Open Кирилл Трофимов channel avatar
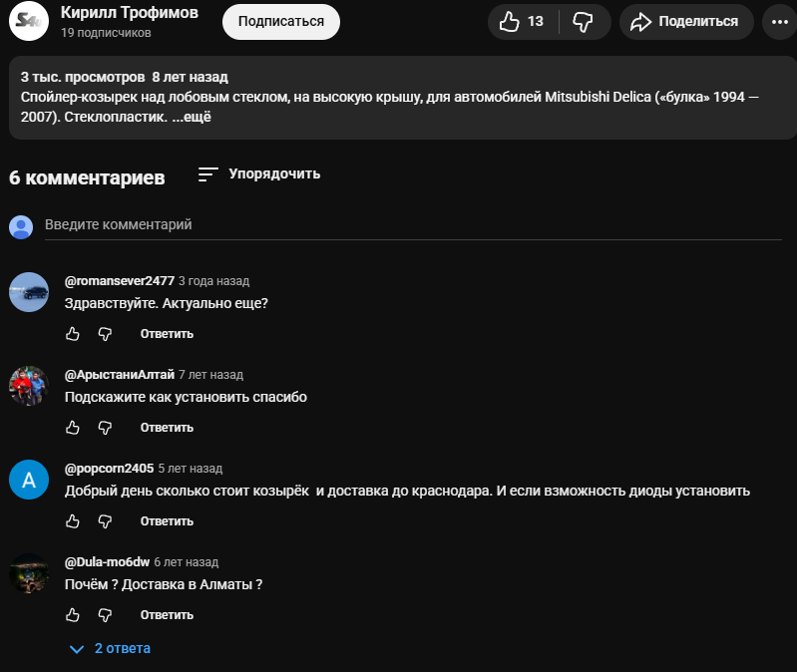Image resolution: width=797 pixels, height=672 pixels. (x=28, y=20)
